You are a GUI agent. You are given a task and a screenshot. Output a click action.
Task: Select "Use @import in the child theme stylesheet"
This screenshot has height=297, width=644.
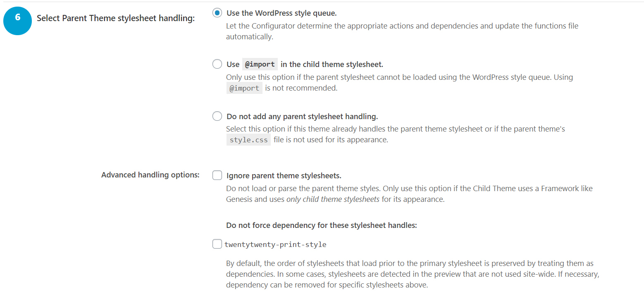(217, 64)
